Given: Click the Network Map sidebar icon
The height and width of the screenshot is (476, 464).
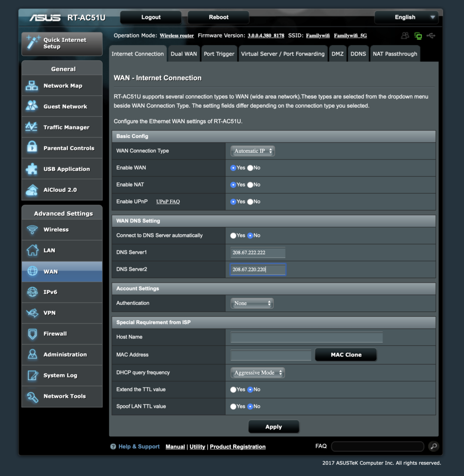Looking at the screenshot, I should pyautogui.click(x=32, y=86).
